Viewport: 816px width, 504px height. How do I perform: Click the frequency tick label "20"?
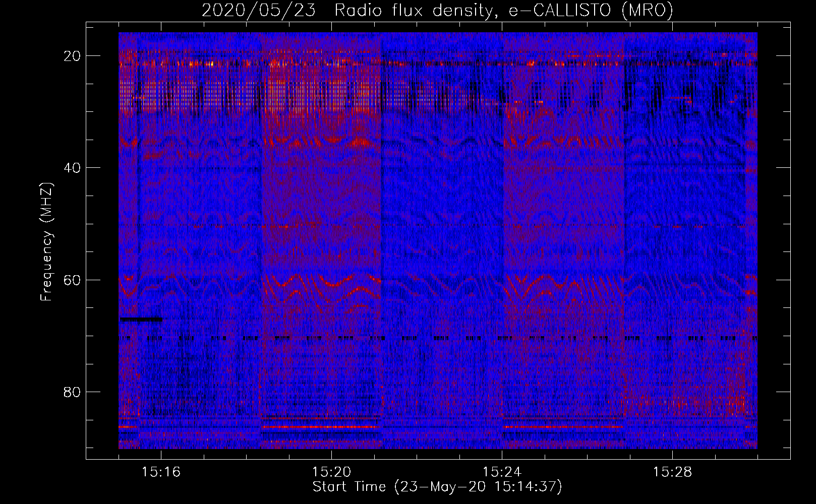click(x=72, y=56)
